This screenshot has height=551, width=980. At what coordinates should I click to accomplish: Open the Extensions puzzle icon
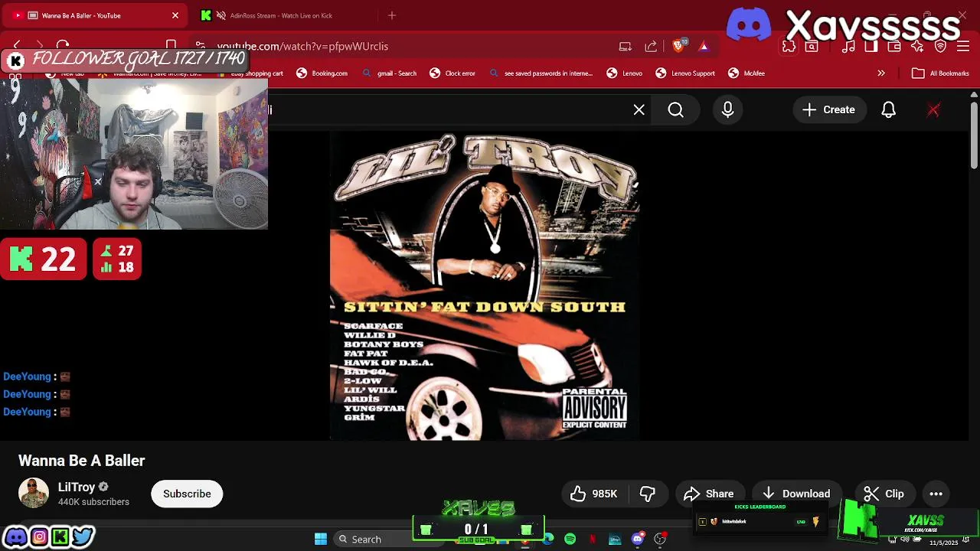tap(789, 47)
